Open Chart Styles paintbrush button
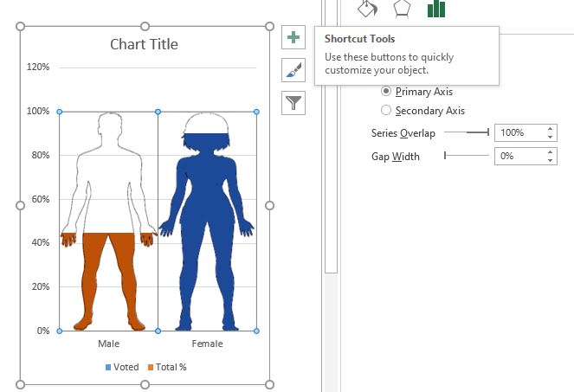 [x=293, y=70]
